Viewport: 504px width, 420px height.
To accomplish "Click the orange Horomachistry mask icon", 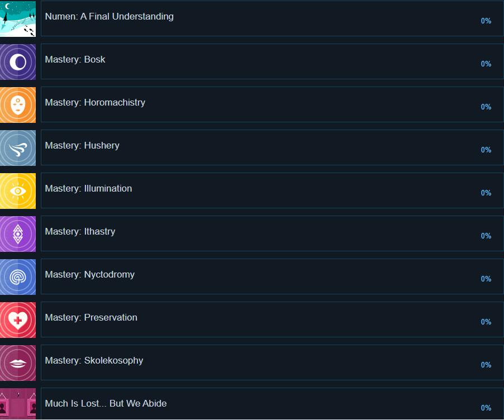I will [x=18, y=105].
